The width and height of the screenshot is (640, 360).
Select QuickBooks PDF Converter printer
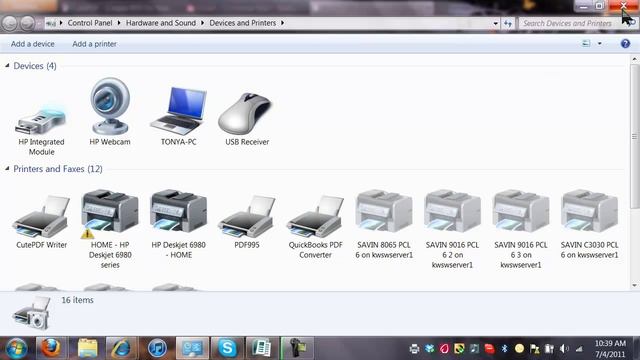[316, 227]
